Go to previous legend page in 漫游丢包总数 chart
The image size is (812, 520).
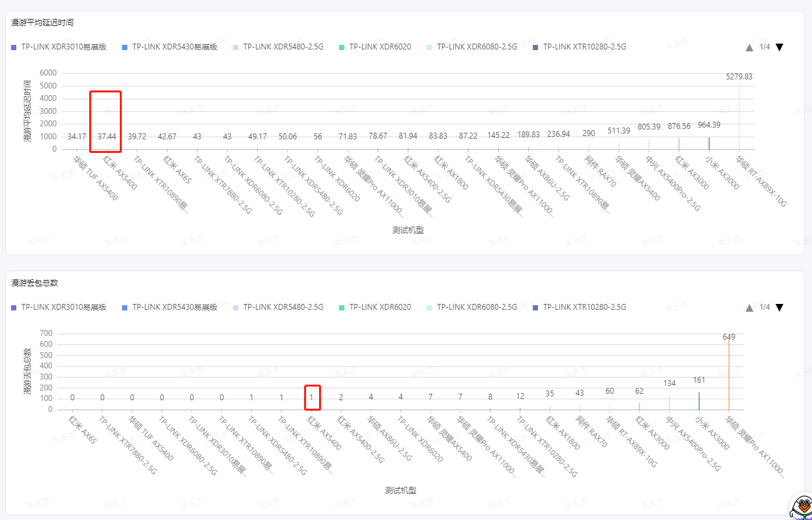(749, 307)
